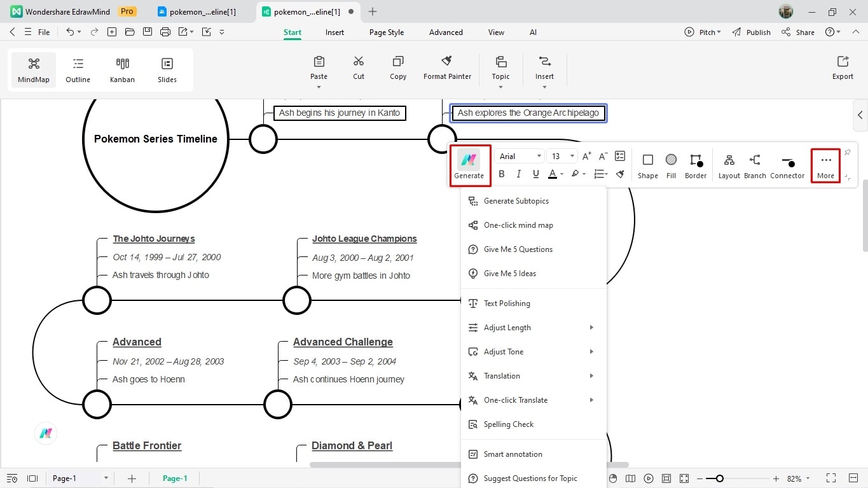
Task: Click the checklist to-do icon in toolbar
Action: point(620,156)
